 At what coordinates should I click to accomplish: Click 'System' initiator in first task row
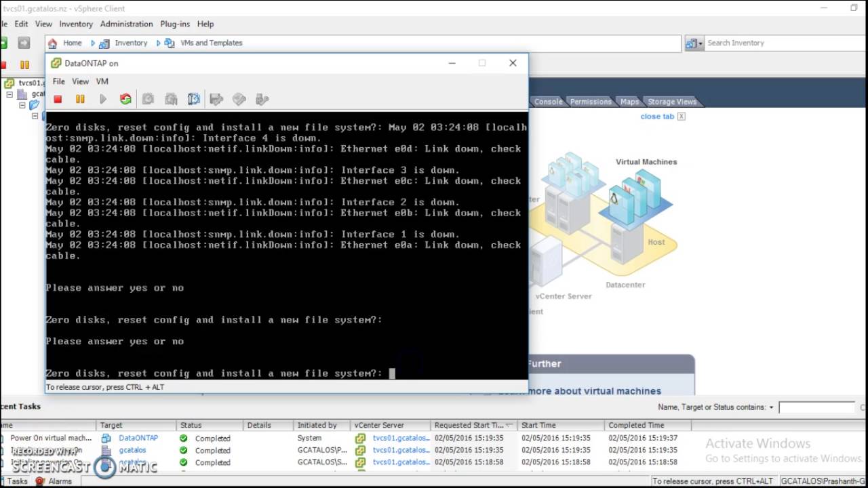point(309,439)
